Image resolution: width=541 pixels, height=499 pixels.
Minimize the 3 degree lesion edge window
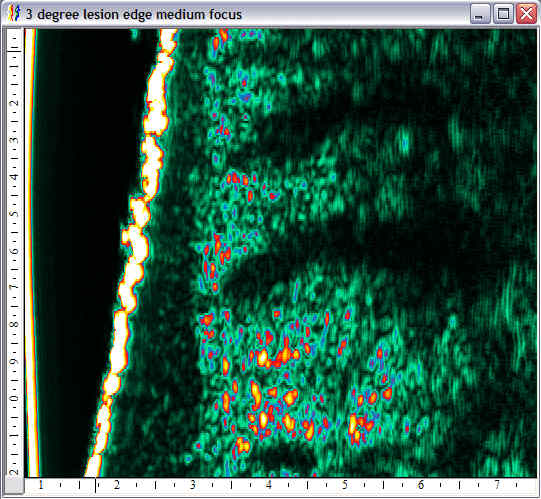480,14
